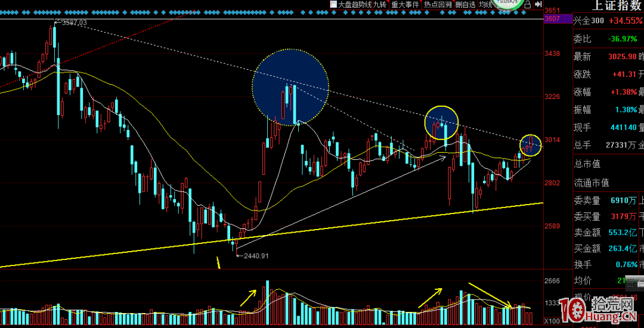Click the 3587.03 high price label
This screenshot has height=328, width=644.
pyautogui.click(x=74, y=23)
